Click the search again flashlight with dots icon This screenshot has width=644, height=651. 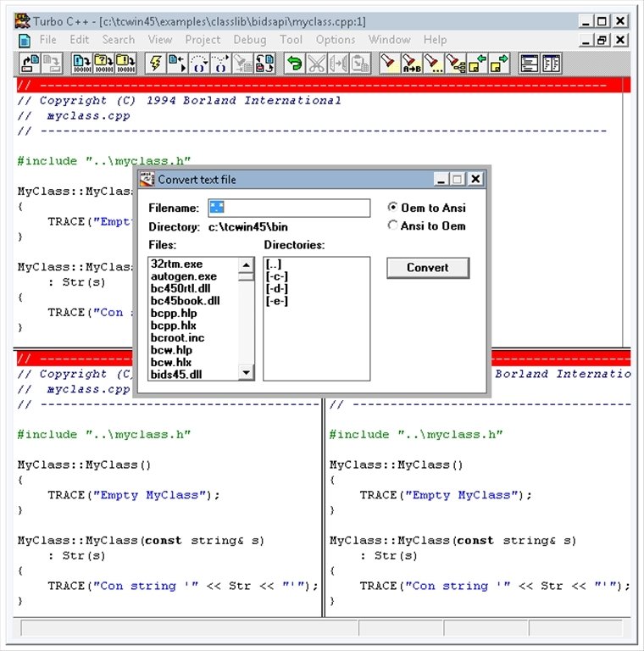(434, 64)
